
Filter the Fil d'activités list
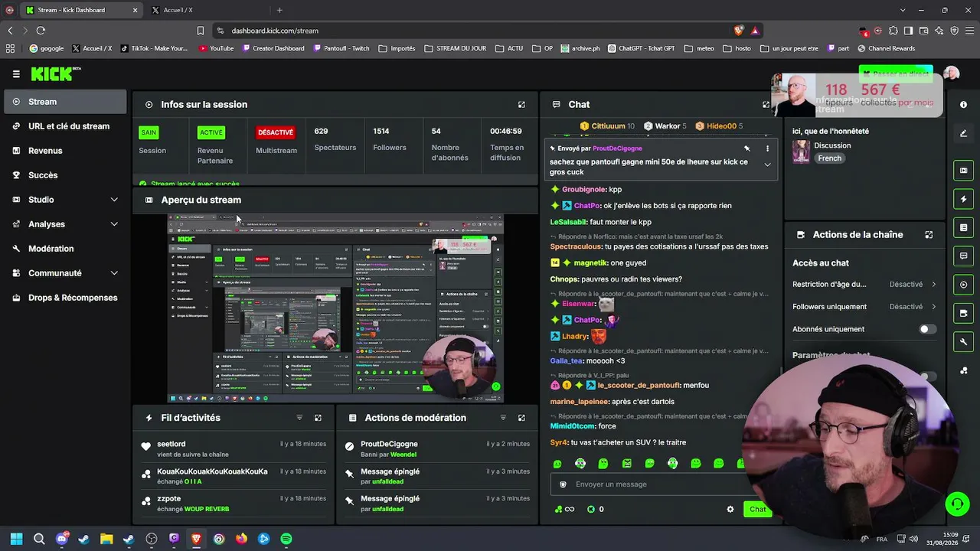299,418
